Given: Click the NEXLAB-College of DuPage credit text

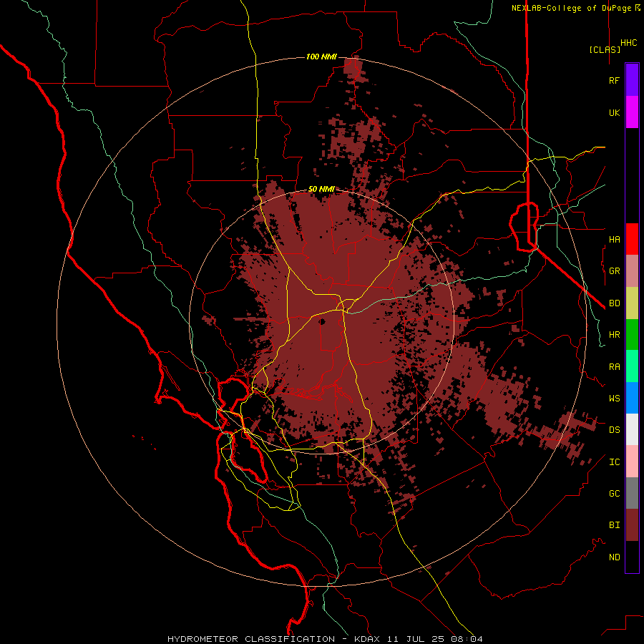Looking at the screenshot, I should coord(572,8).
